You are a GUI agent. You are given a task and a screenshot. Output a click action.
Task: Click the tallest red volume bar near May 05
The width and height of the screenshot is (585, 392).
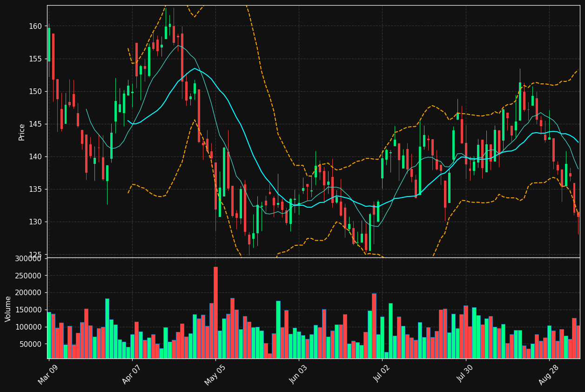click(x=215, y=312)
